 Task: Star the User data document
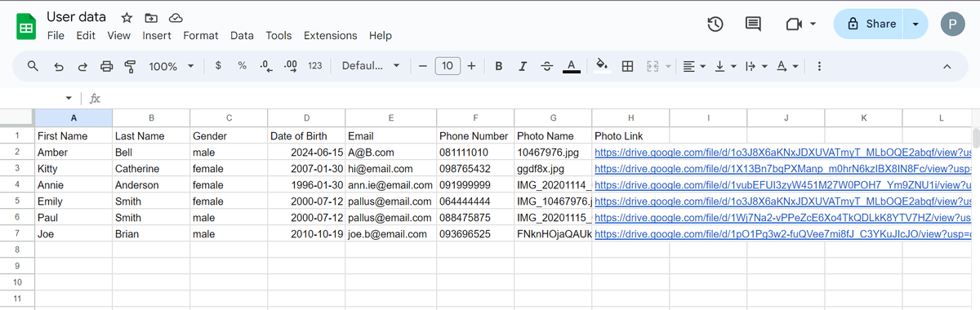point(127,17)
